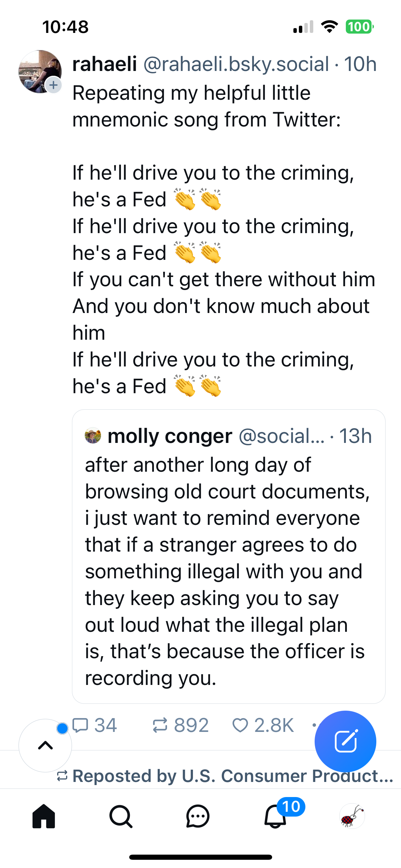
Task: Follow rahaeli via avatar plus badge
Action: (53, 85)
